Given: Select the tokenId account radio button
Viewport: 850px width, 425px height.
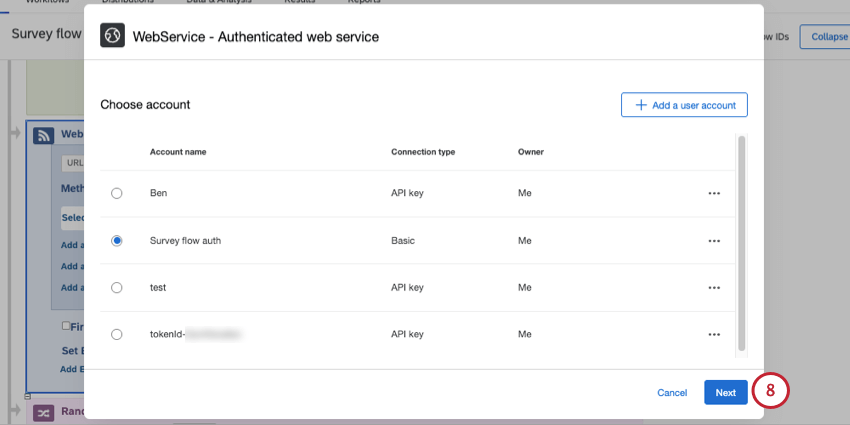Looking at the screenshot, I should (x=117, y=334).
